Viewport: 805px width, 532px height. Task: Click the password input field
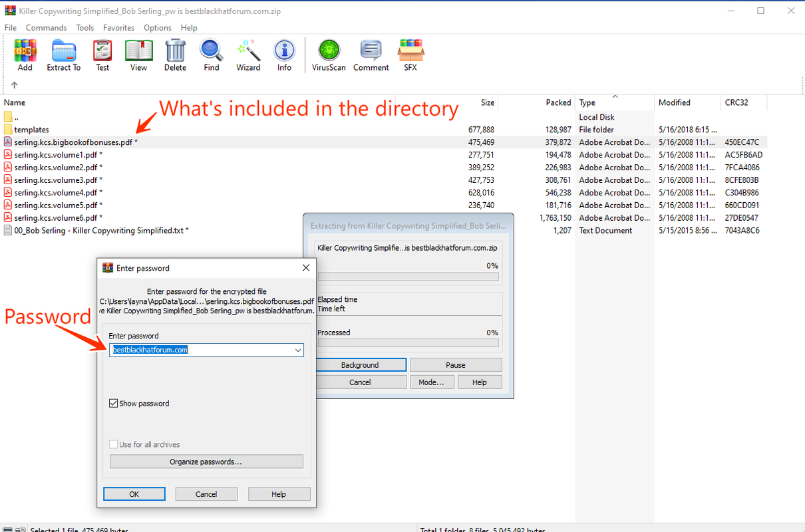click(206, 350)
